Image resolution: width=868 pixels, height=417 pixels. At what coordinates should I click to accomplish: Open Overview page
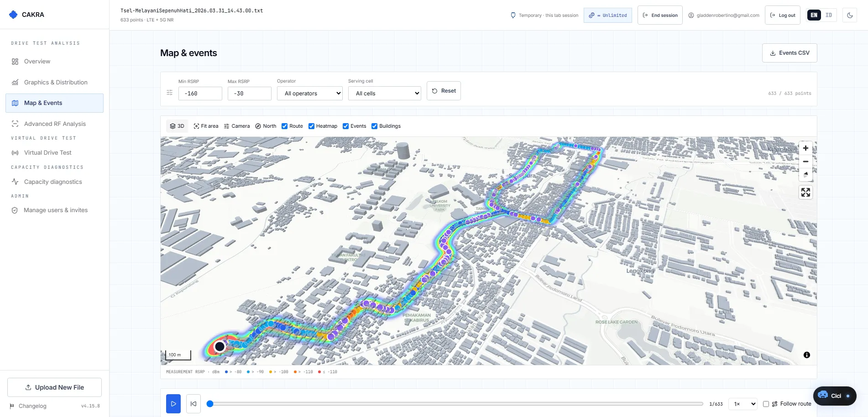54,62
